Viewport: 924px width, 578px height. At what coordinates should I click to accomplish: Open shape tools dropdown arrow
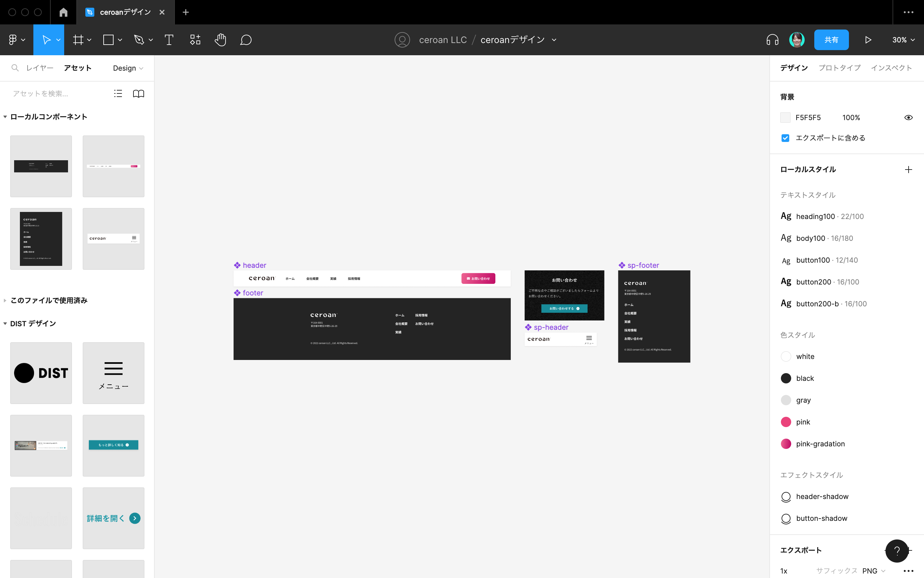pyautogui.click(x=120, y=40)
